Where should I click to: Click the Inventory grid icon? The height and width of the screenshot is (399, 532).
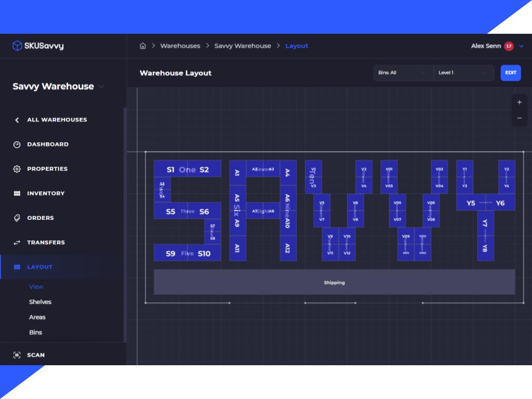[17, 193]
